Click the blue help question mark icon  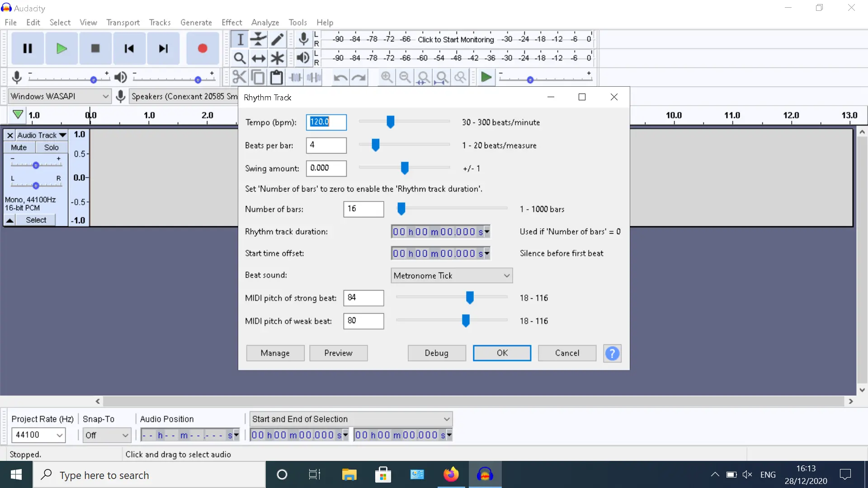[612, 353]
